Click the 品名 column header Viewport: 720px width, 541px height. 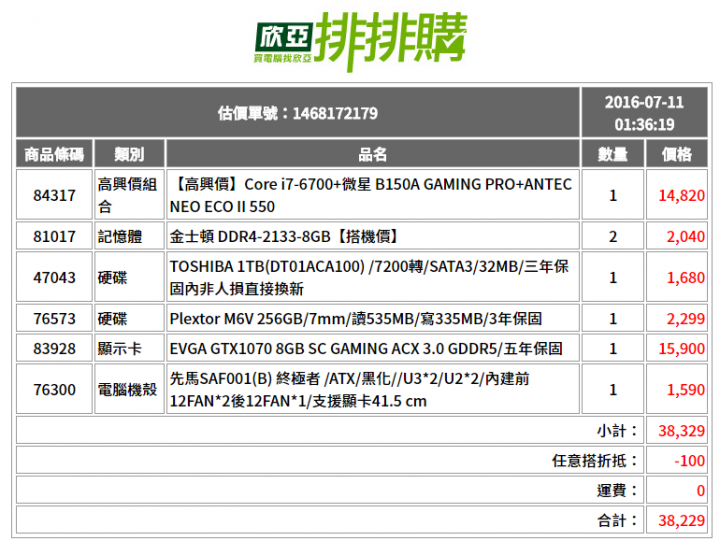point(372,154)
